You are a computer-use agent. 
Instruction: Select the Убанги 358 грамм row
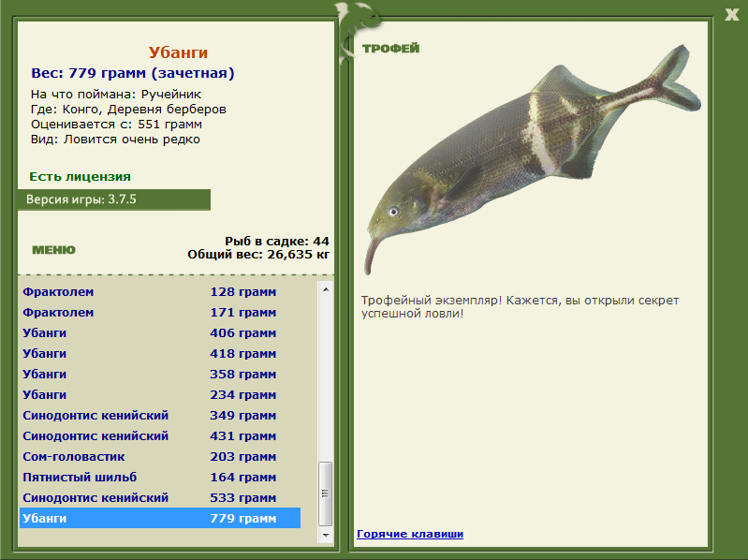pos(160,374)
